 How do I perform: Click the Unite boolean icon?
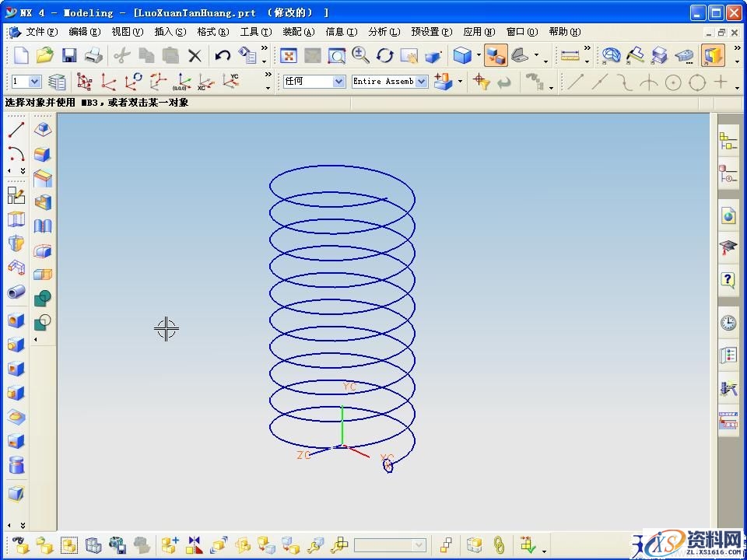click(44, 298)
